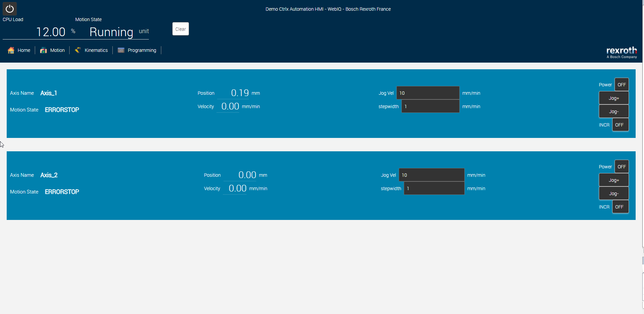Click the Home house icon
The image size is (644, 314).
click(x=11, y=50)
